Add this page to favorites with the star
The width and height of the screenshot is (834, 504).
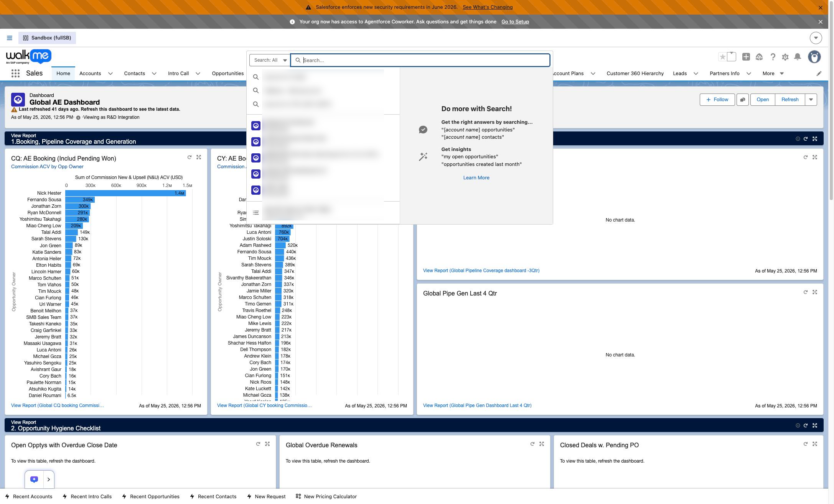click(722, 57)
